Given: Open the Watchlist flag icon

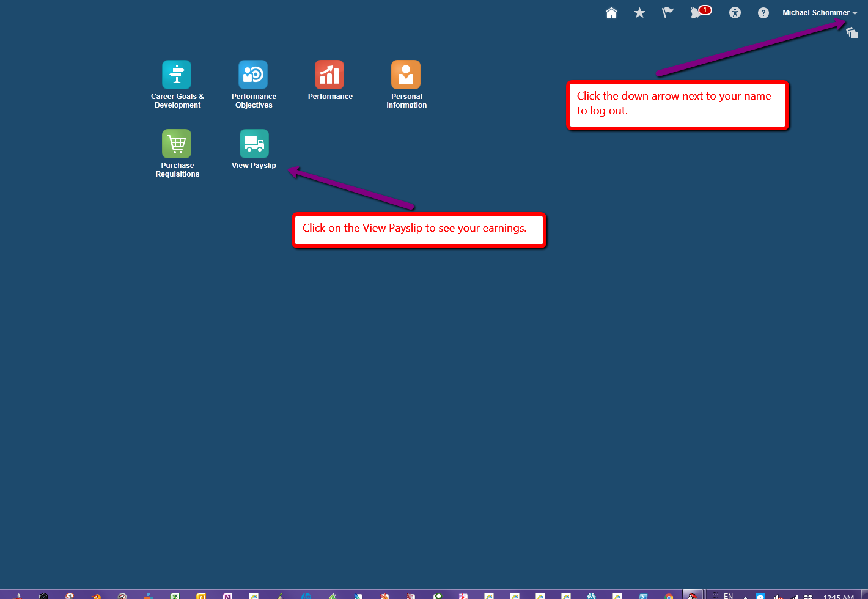Looking at the screenshot, I should pos(668,13).
